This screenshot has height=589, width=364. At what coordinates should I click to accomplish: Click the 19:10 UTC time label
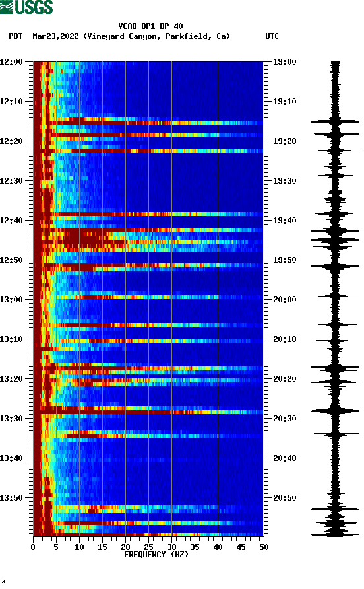[284, 102]
